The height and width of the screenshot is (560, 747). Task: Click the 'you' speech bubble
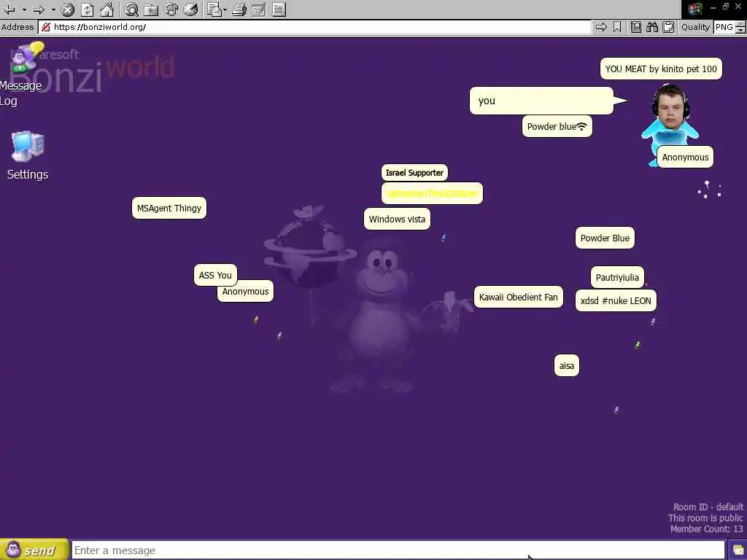[541, 101]
